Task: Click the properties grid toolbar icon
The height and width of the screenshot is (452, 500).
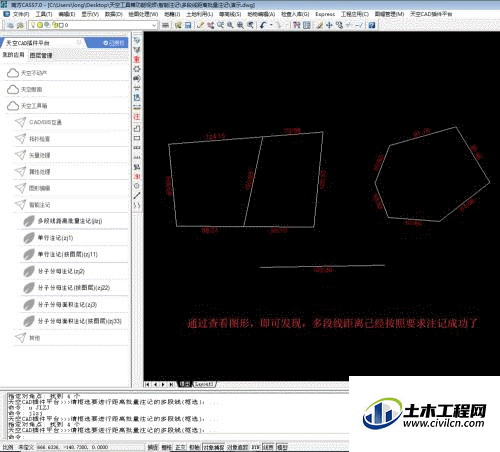Action: click(307, 25)
